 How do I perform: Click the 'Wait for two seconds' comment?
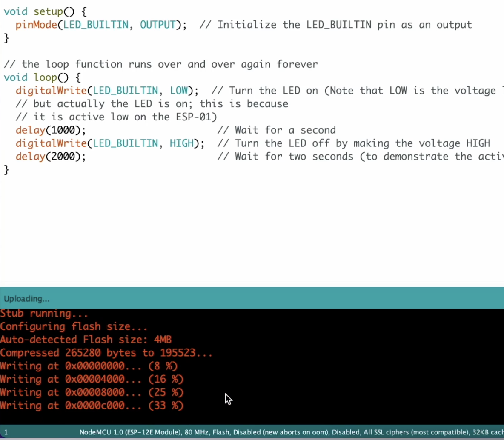360,157
